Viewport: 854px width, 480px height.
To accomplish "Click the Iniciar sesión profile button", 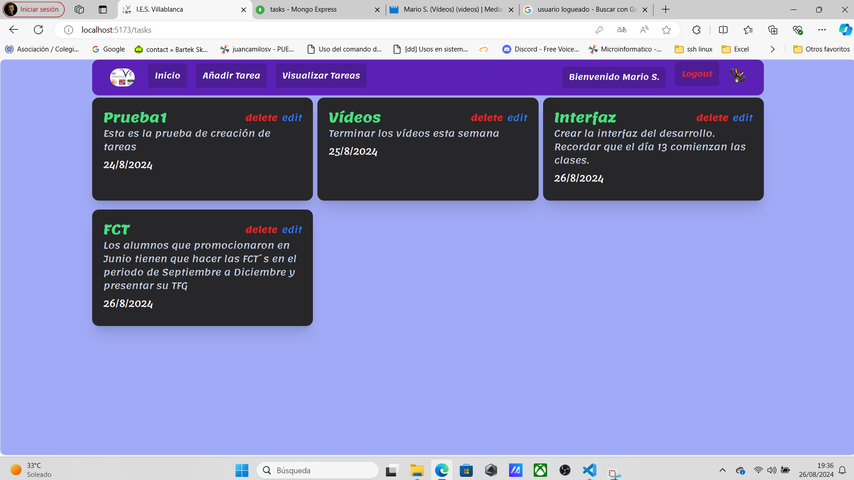I will point(34,9).
